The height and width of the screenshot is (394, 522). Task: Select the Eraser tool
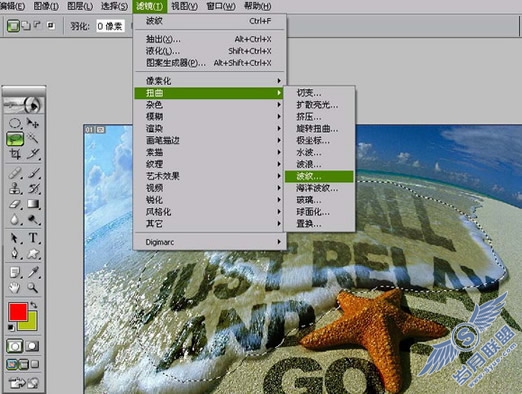(15, 204)
